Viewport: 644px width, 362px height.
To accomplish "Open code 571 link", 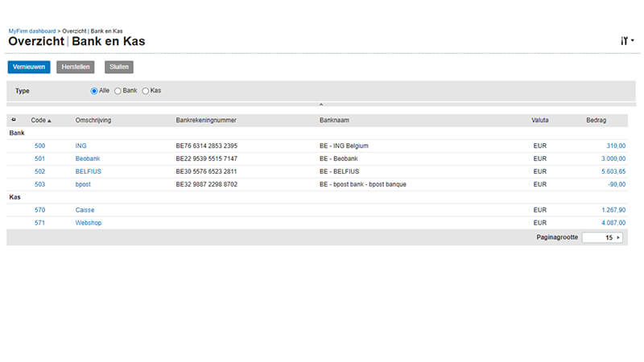I will pos(39,223).
